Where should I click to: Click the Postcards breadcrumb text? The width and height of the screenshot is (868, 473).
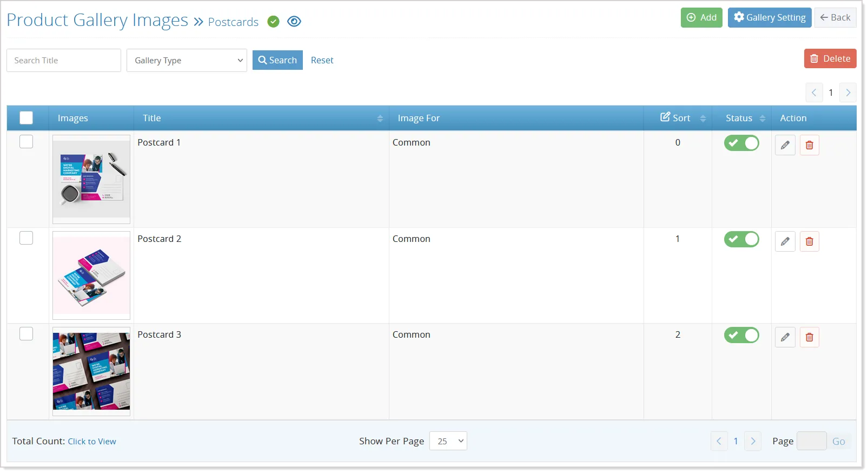[233, 22]
